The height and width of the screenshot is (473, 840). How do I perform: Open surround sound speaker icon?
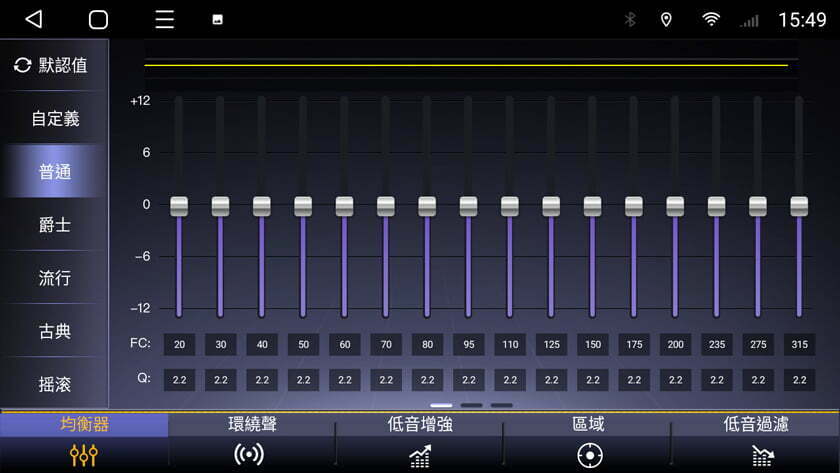250,456
